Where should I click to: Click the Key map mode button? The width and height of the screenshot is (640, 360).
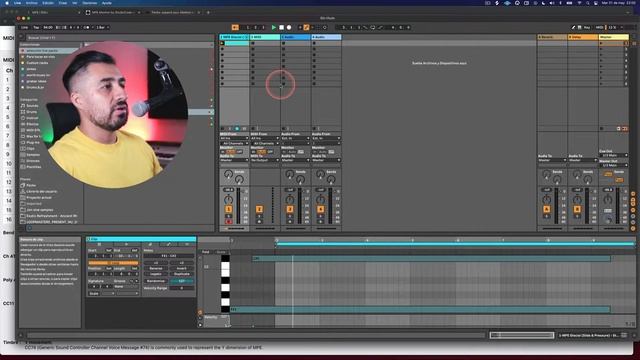tap(587, 27)
